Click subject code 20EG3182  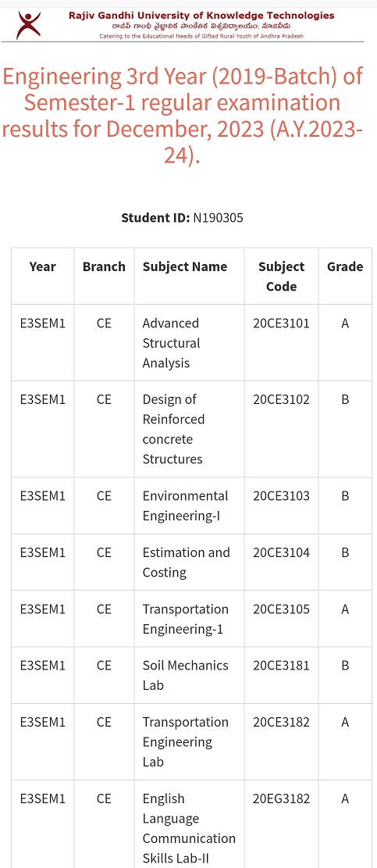281,798
